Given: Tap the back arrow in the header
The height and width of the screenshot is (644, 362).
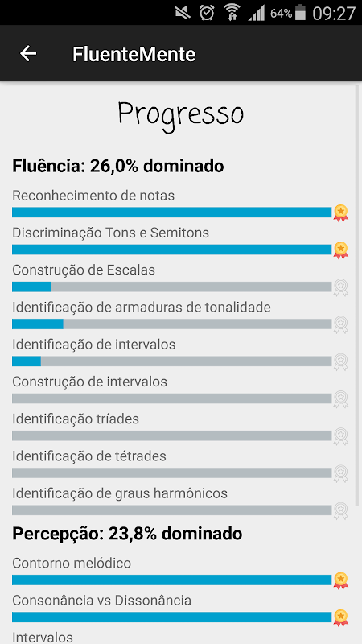Looking at the screenshot, I should coord(28,54).
